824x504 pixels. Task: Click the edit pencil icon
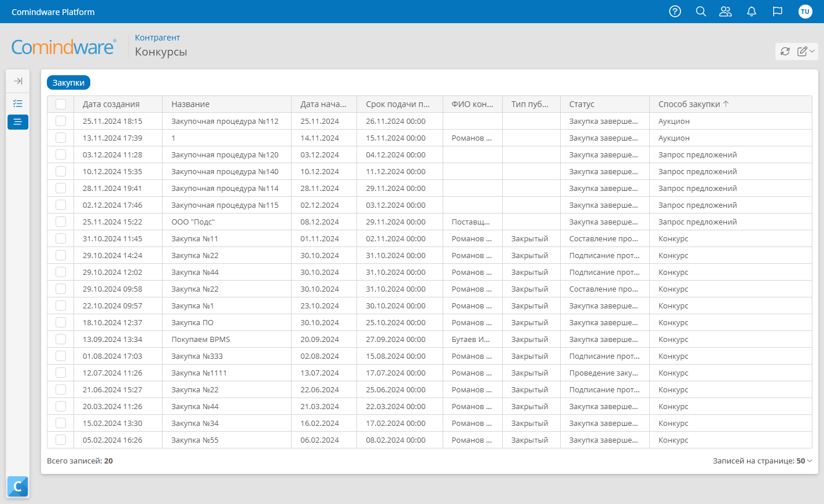pyautogui.click(x=802, y=51)
